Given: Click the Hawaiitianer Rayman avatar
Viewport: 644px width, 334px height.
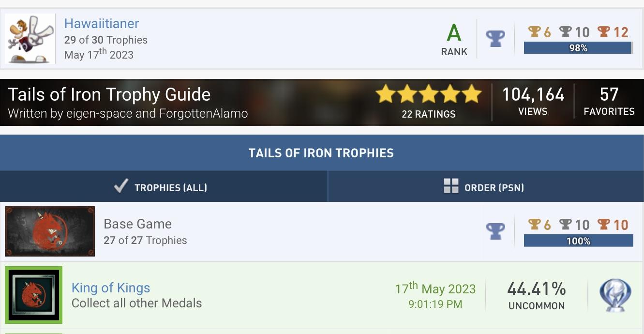Looking at the screenshot, I should (30, 39).
